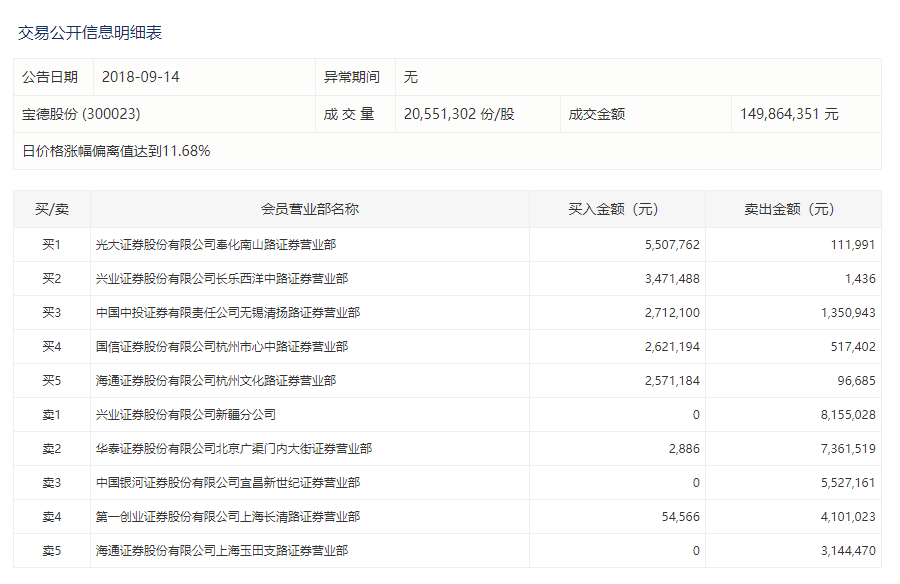Image resolution: width=900 pixels, height=584 pixels.
Task: Click the announcement date 2018-09-14
Action: point(141,77)
